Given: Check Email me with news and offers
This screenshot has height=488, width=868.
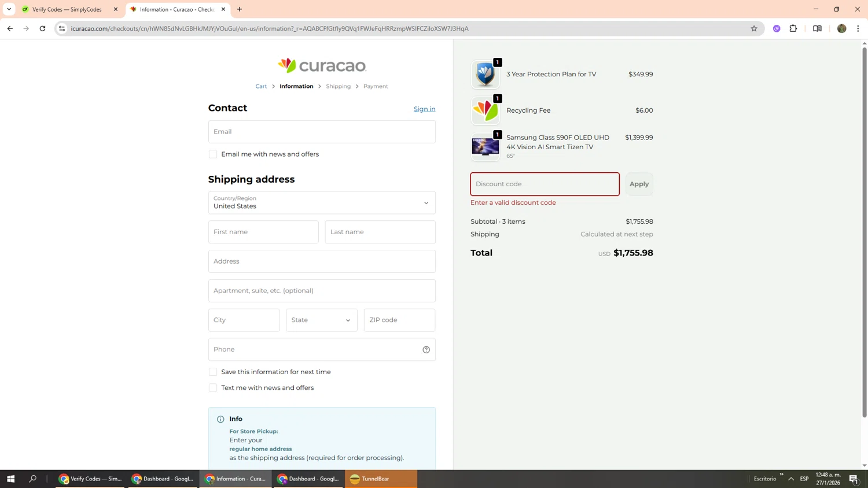Looking at the screenshot, I should 213,154.
